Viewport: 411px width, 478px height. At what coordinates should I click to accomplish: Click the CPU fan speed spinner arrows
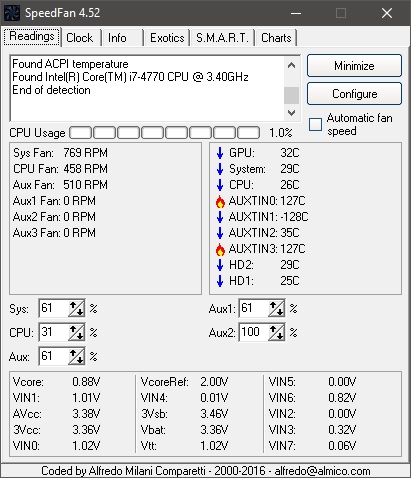tap(76, 332)
